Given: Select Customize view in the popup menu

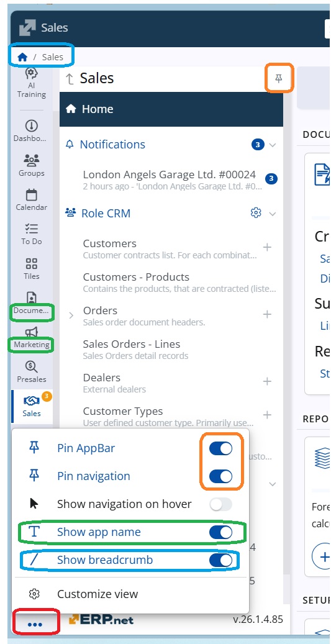Looking at the screenshot, I should 97,594.
